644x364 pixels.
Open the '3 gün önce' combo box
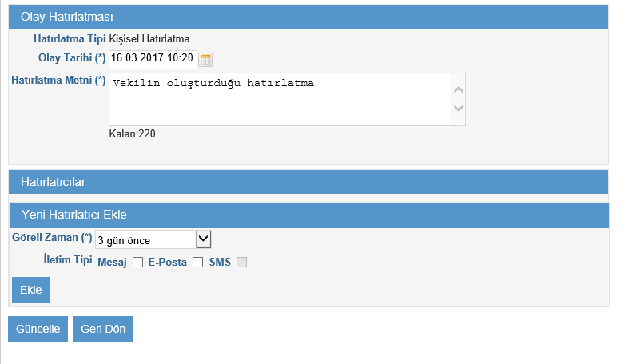(x=153, y=239)
